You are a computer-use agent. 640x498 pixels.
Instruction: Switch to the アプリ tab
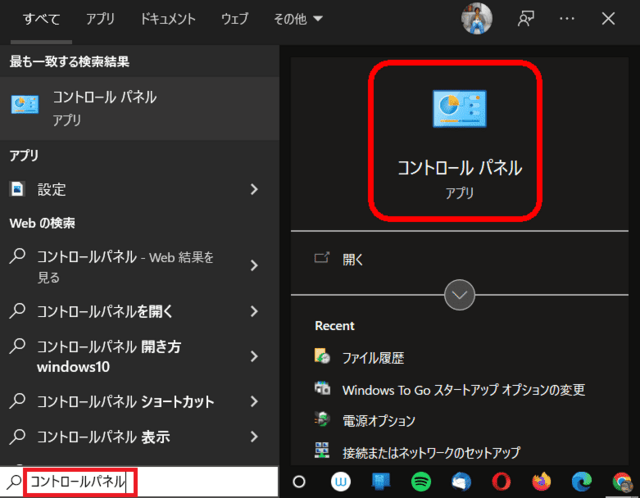click(100, 19)
